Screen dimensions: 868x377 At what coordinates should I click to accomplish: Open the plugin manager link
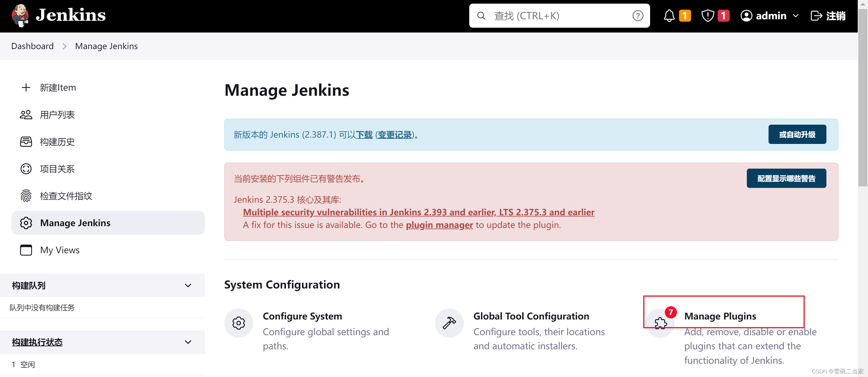point(439,225)
